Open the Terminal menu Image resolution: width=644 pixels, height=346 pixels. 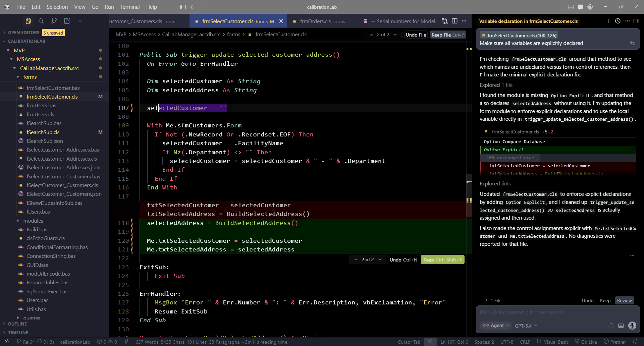click(x=130, y=7)
